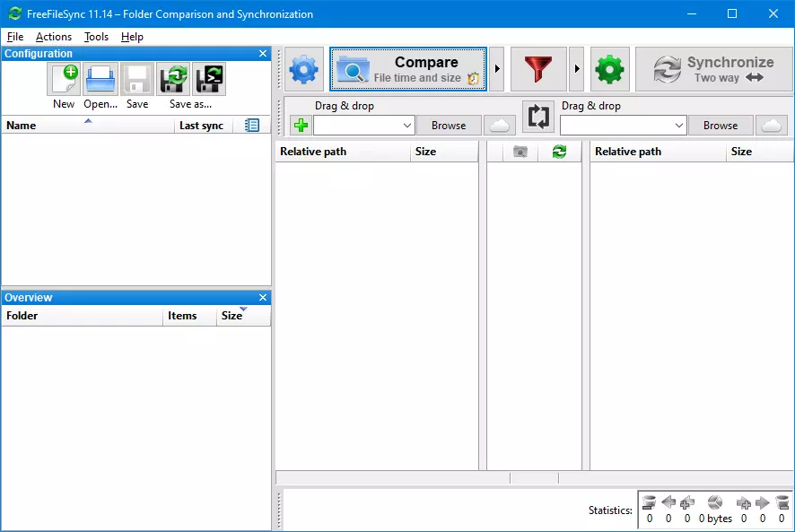Open the Help menu

(x=132, y=37)
